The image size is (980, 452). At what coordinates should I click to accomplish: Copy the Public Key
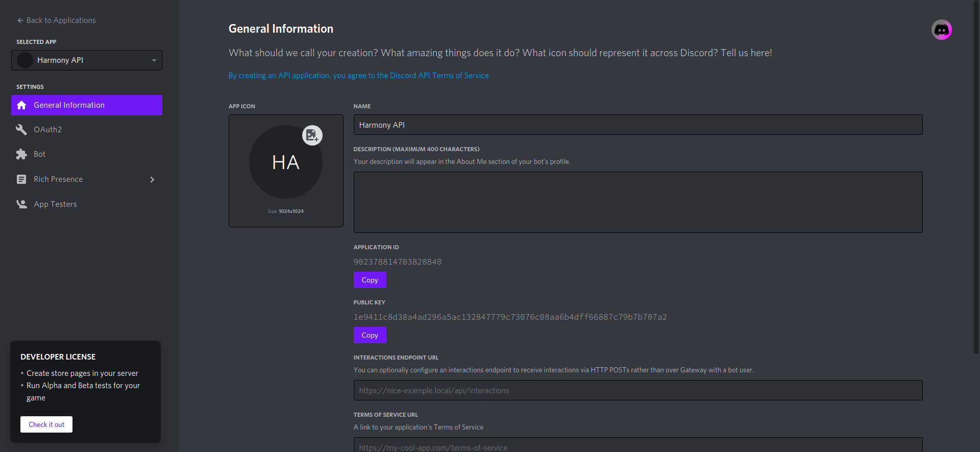370,335
